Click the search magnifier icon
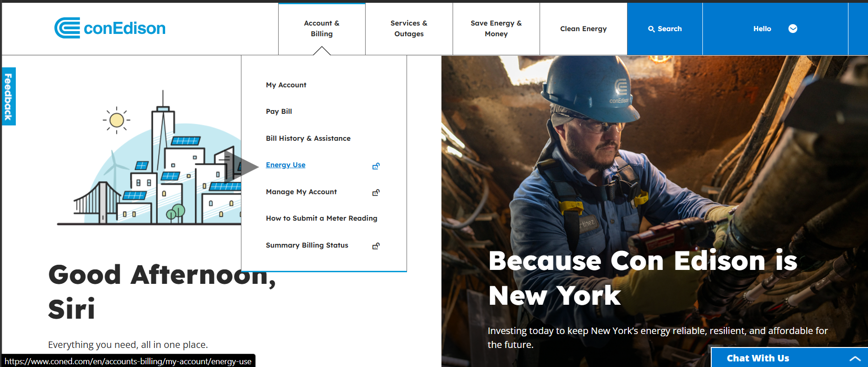The width and height of the screenshot is (868, 367). click(651, 29)
